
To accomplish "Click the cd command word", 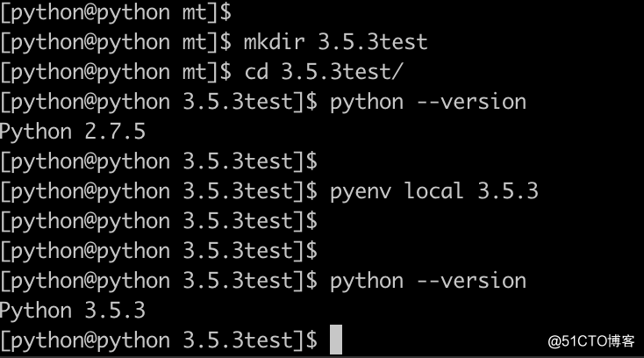I will 257,72.
